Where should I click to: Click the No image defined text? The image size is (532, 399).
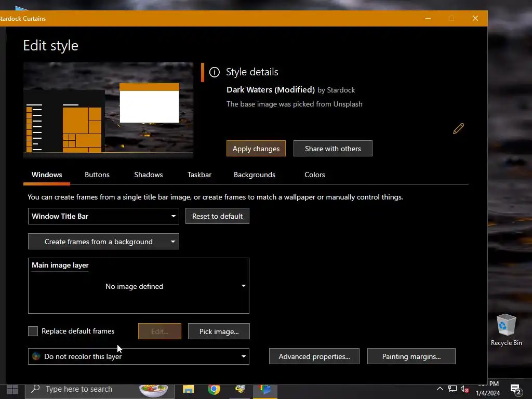click(134, 286)
